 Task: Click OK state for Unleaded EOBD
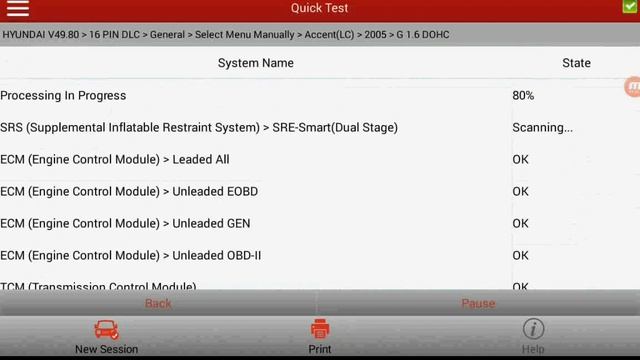[x=520, y=191]
